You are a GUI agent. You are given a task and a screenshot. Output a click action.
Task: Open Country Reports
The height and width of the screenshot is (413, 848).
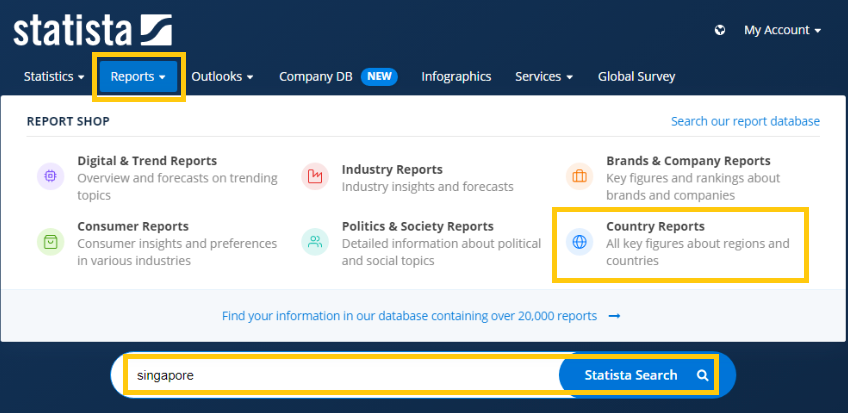coord(655,226)
